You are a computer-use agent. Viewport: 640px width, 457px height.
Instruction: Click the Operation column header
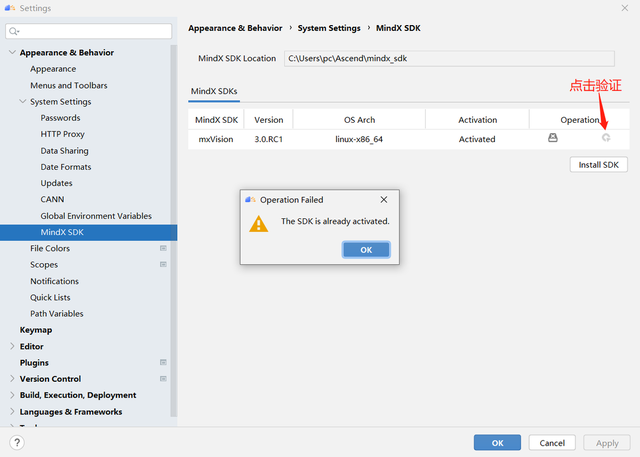coord(580,120)
